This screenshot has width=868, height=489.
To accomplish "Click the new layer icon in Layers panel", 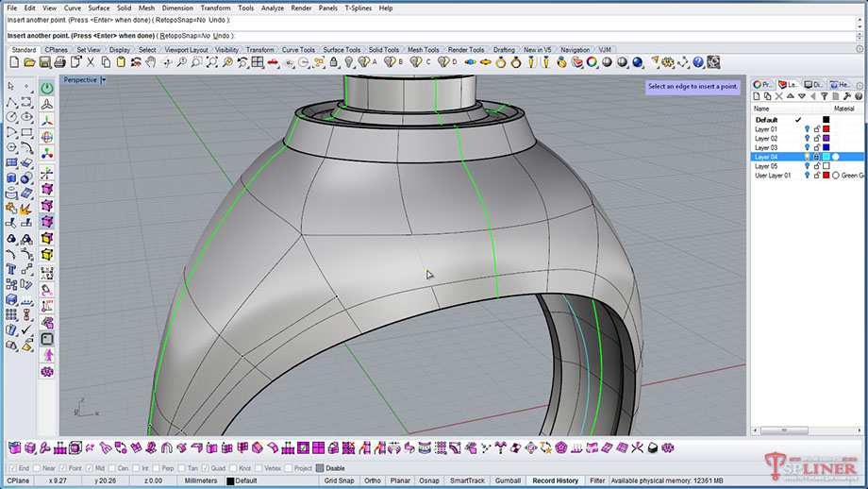I will (x=758, y=97).
